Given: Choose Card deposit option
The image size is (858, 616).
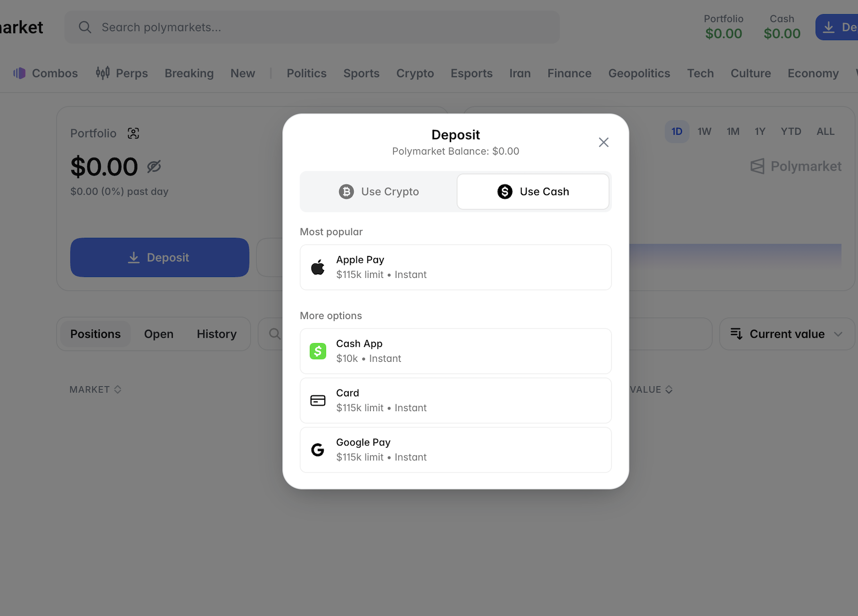Looking at the screenshot, I should tap(455, 400).
